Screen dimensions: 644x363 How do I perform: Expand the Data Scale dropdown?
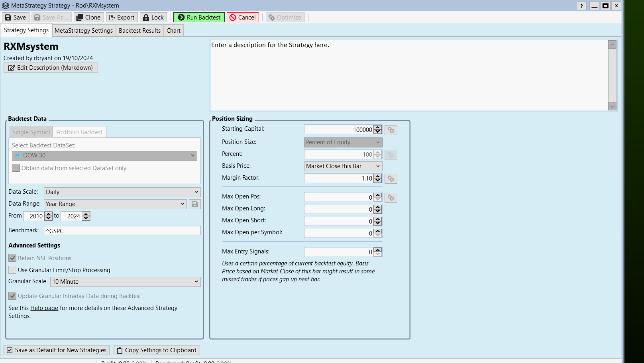coord(122,192)
